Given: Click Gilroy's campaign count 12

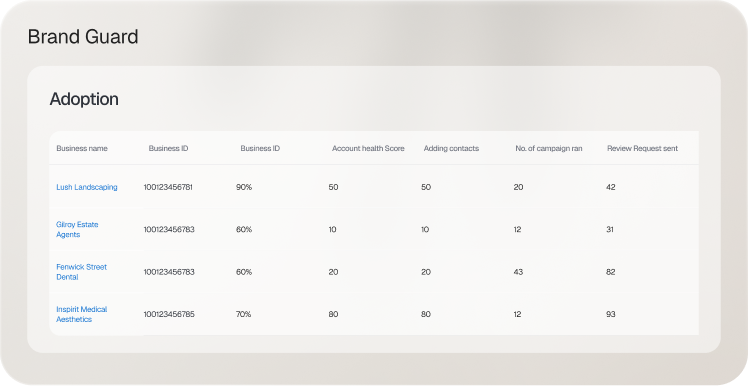Looking at the screenshot, I should tap(518, 230).
